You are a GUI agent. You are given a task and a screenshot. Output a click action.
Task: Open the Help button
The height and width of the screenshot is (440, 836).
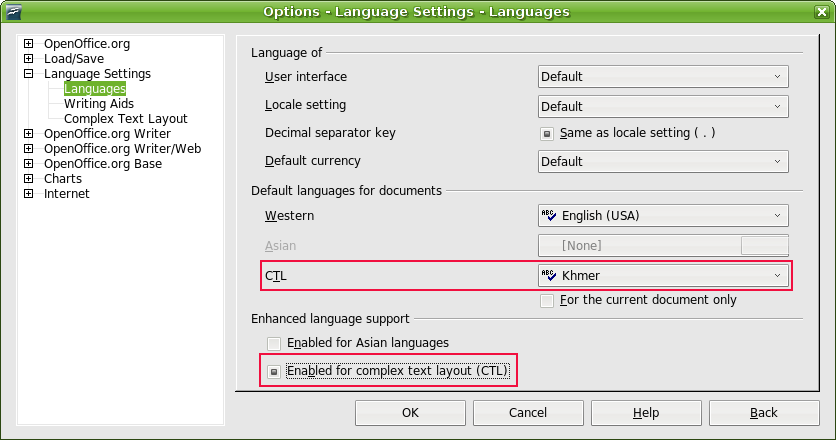point(646,413)
